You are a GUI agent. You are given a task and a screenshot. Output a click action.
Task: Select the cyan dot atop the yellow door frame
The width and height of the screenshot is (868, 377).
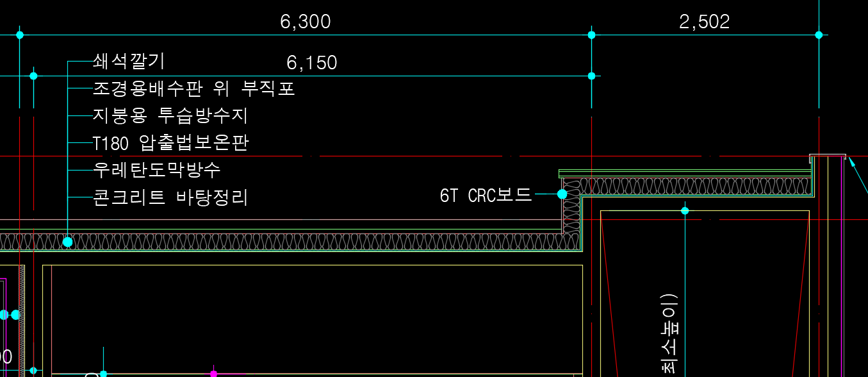pos(685,210)
